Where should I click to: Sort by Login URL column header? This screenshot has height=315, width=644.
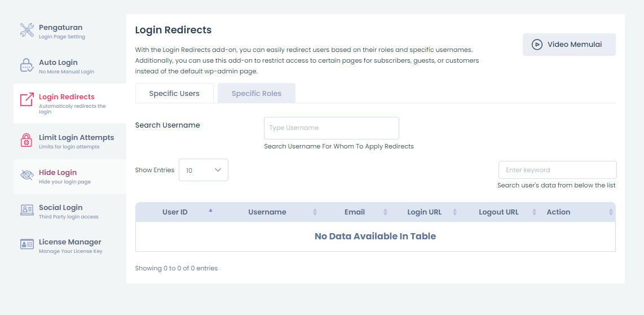(425, 212)
